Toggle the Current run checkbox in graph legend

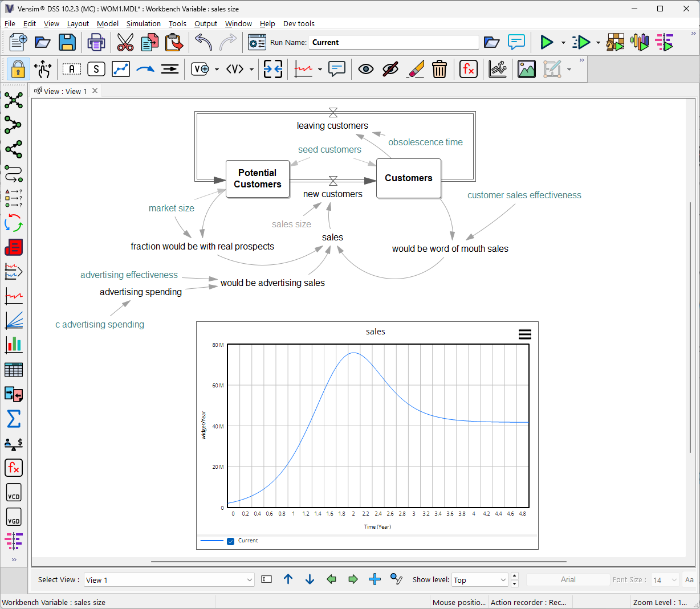coord(231,541)
